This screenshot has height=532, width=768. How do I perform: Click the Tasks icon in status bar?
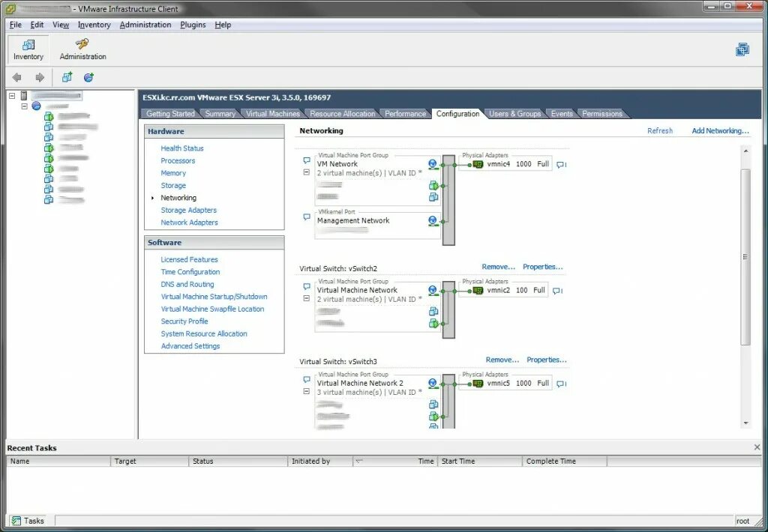coord(16,521)
